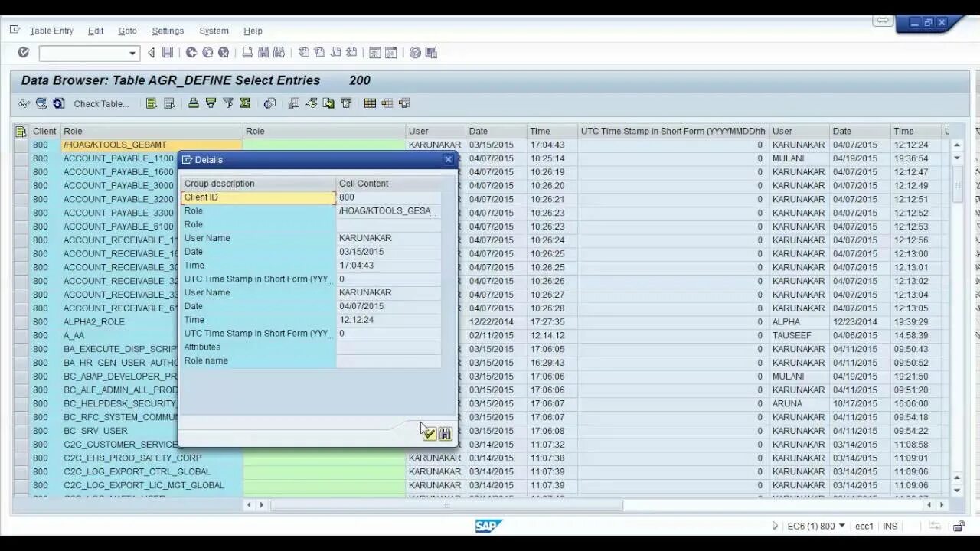Screen dimensions: 980x551
Task: Click the ARUNA user cell
Action: coord(799,404)
